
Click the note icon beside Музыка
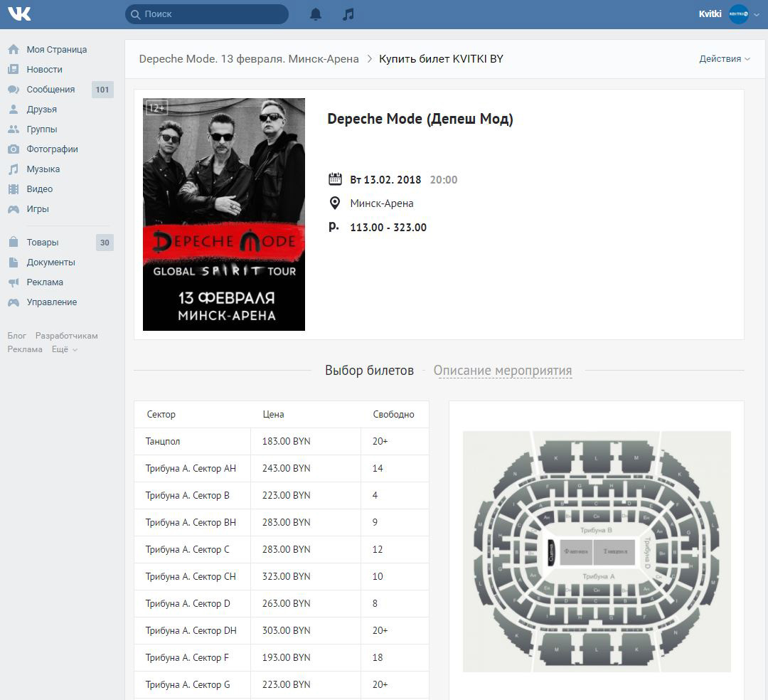[x=14, y=169]
